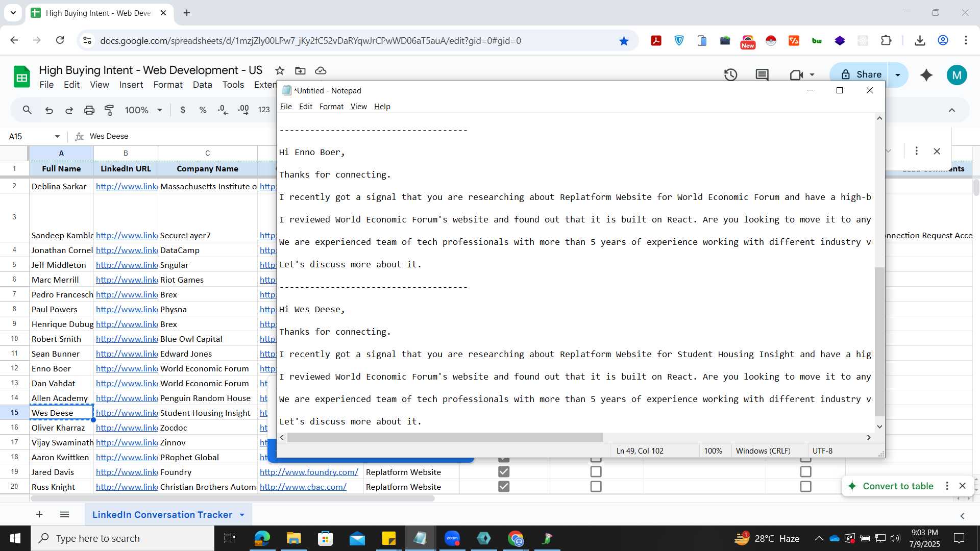The width and height of the screenshot is (980, 551).
Task: Format as currency dollar icon
Action: 183,110
